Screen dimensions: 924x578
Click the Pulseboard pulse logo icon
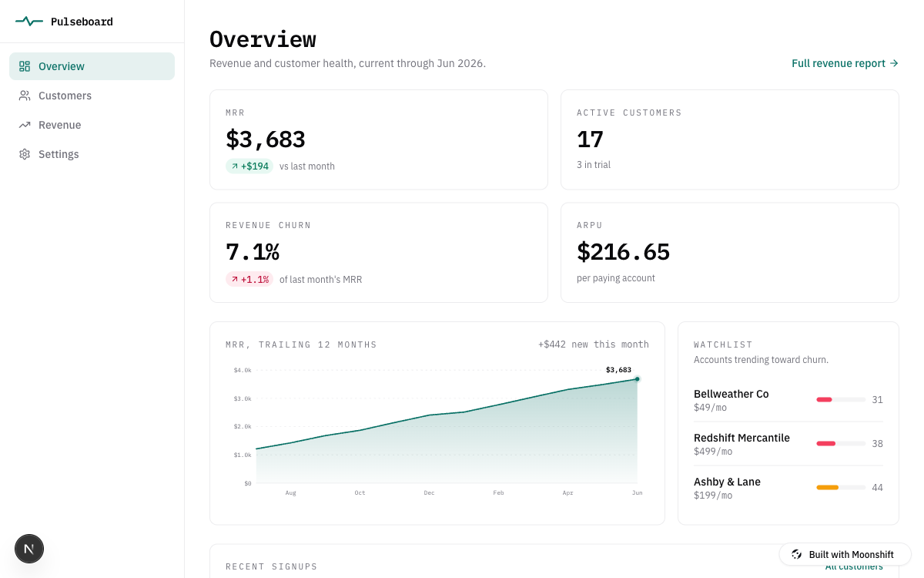click(x=29, y=22)
